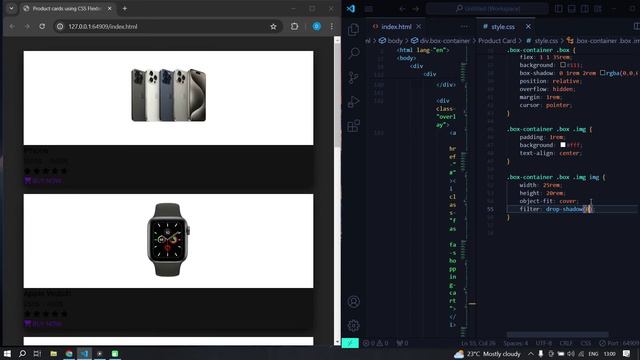640x360 pixels.
Task: Open the VS Code Extensions view
Action: (x=353, y=125)
